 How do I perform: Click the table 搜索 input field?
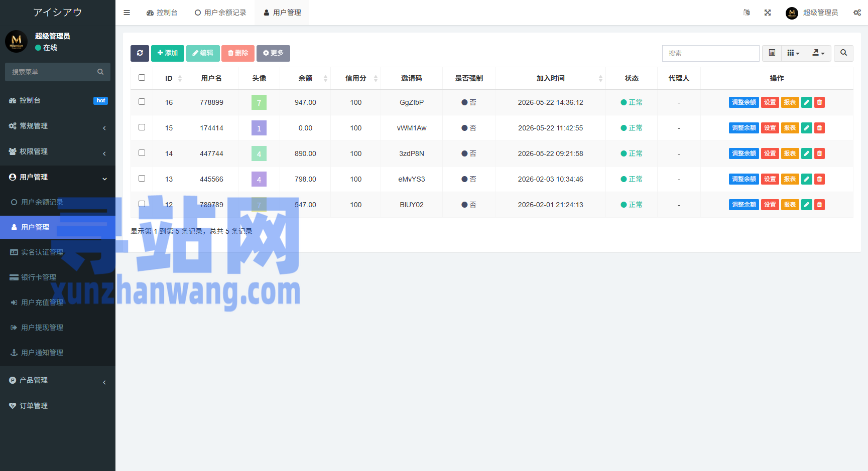(x=710, y=53)
